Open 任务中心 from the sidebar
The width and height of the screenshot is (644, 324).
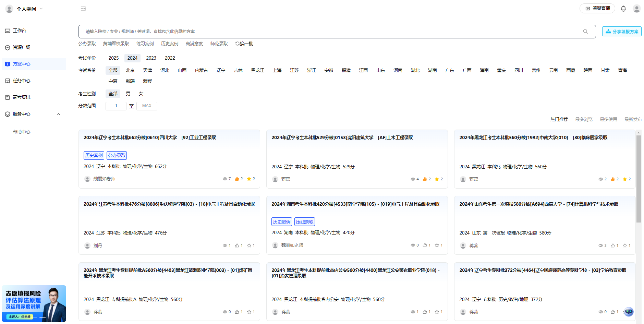point(22,81)
